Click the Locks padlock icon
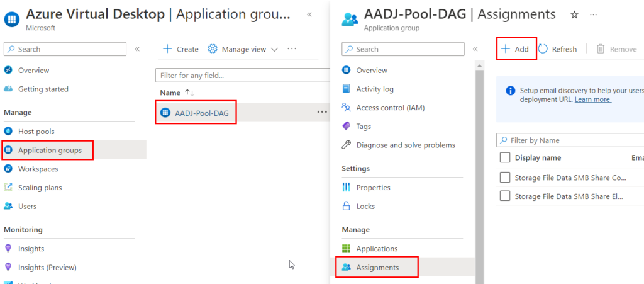 [x=346, y=206]
